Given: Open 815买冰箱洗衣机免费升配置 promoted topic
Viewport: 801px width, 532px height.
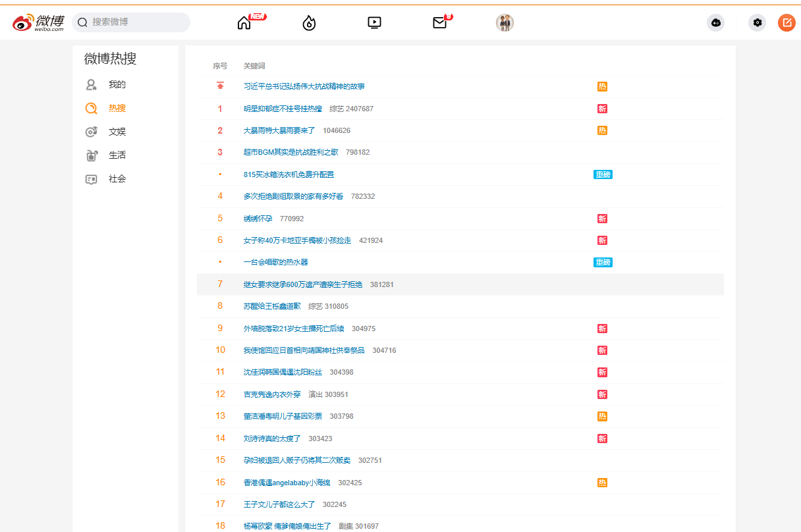Looking at the screenshot, I should click(x=289, y=174).
